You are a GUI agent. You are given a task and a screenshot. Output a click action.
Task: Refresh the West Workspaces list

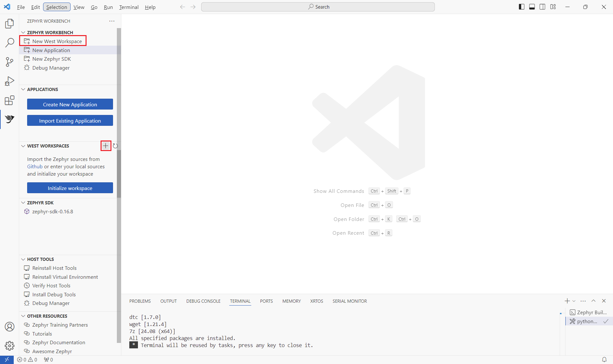(115, 146)
